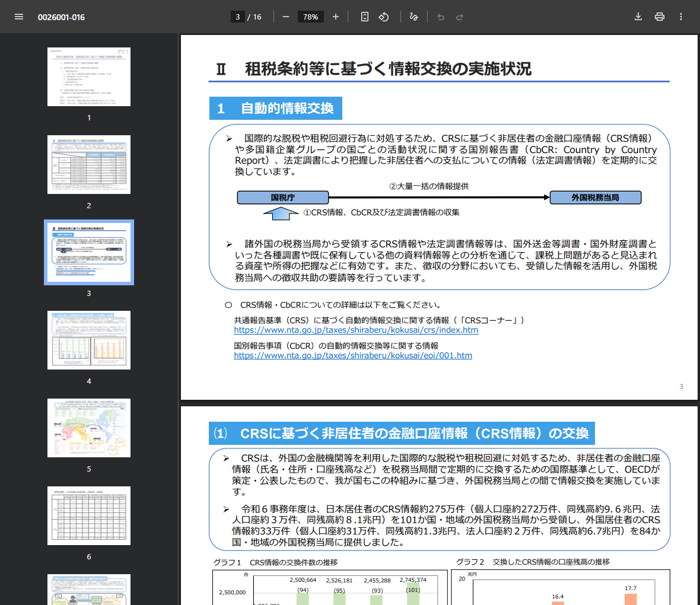Click the 78% zoom level field
The height and width of the screenshot is (605, 700).
click(310, 17)
